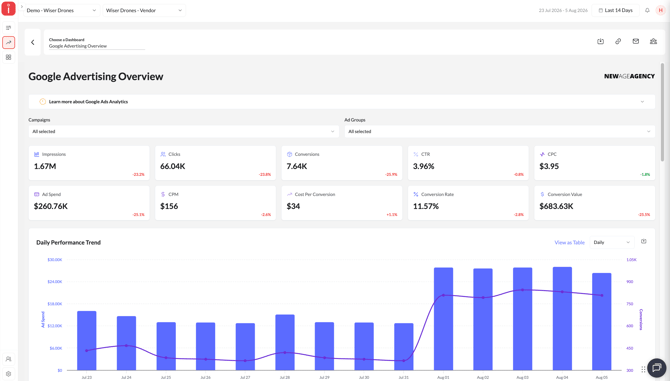Open the Wiser Drones - Vendor dropdown
This screenshot has width=670, height=381.
coord(144,10)
